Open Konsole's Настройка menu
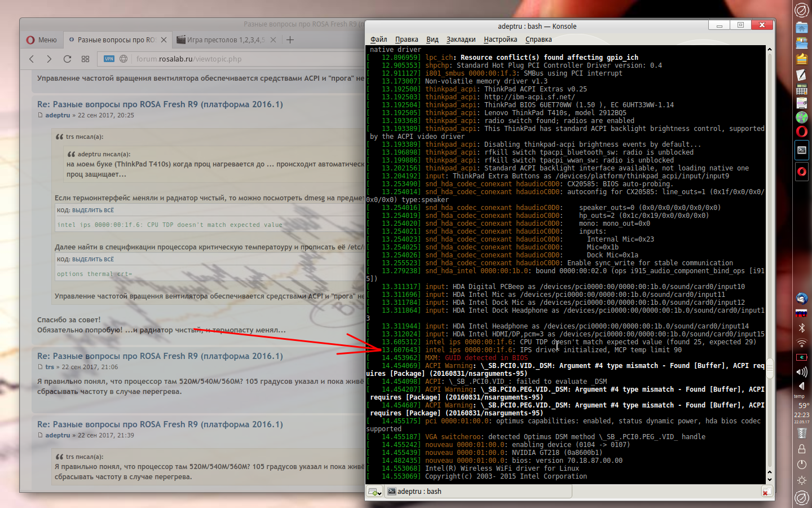Image resolution: width=812 pixels, height=508 pixels. [500, 40]
